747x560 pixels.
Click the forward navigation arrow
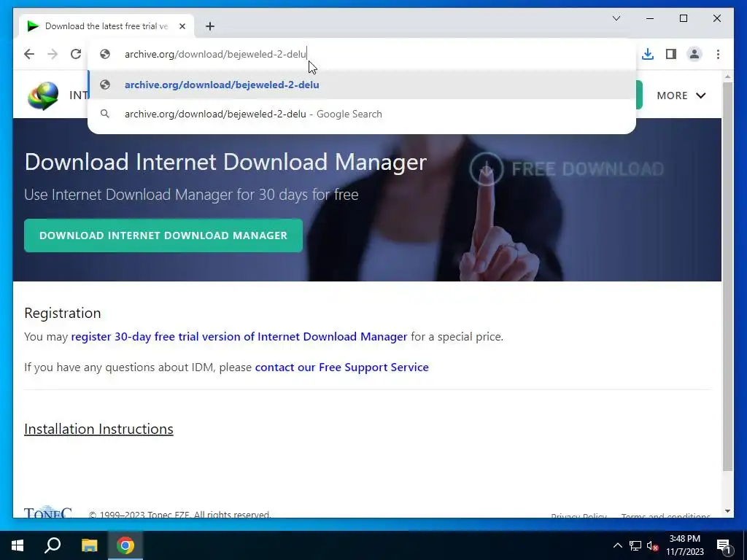pos(53,54)
